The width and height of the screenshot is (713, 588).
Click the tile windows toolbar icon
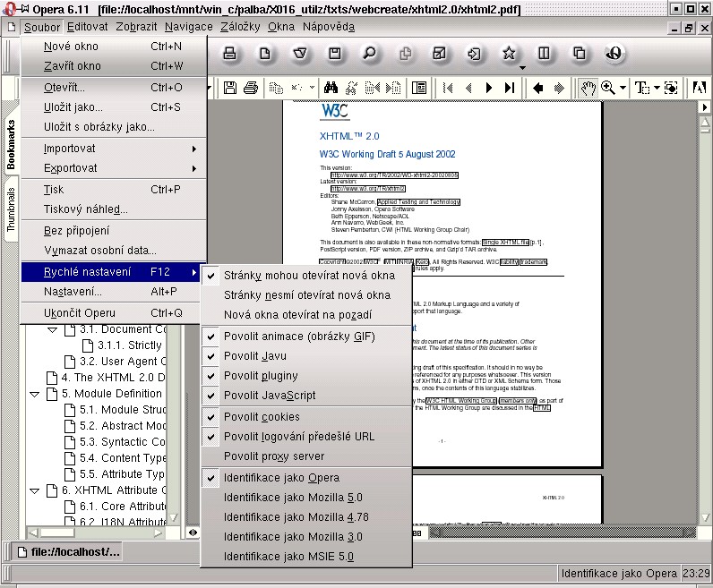pos(544,54)
